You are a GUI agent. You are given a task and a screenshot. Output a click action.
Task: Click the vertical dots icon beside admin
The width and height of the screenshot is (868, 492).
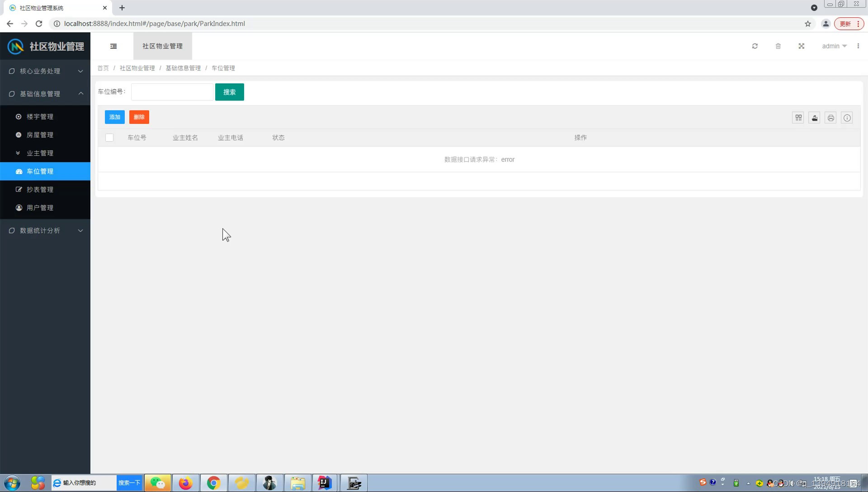click(858, 46)
